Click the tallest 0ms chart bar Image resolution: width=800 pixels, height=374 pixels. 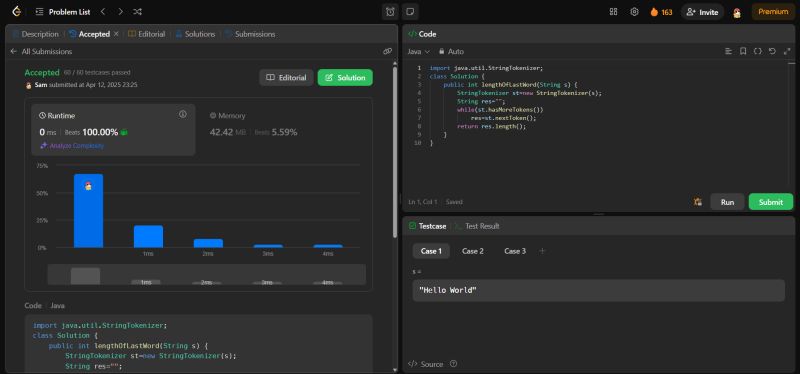(88, 211)
